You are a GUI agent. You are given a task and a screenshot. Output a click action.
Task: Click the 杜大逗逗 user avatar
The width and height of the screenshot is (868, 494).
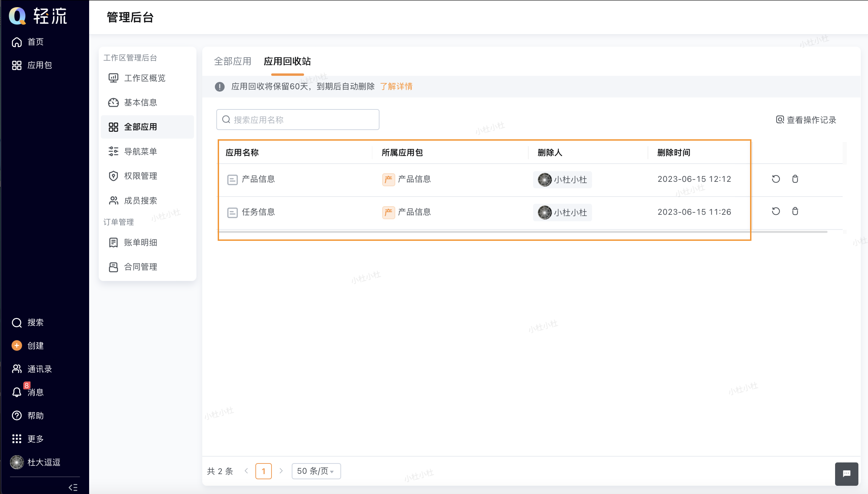[17, 462]
